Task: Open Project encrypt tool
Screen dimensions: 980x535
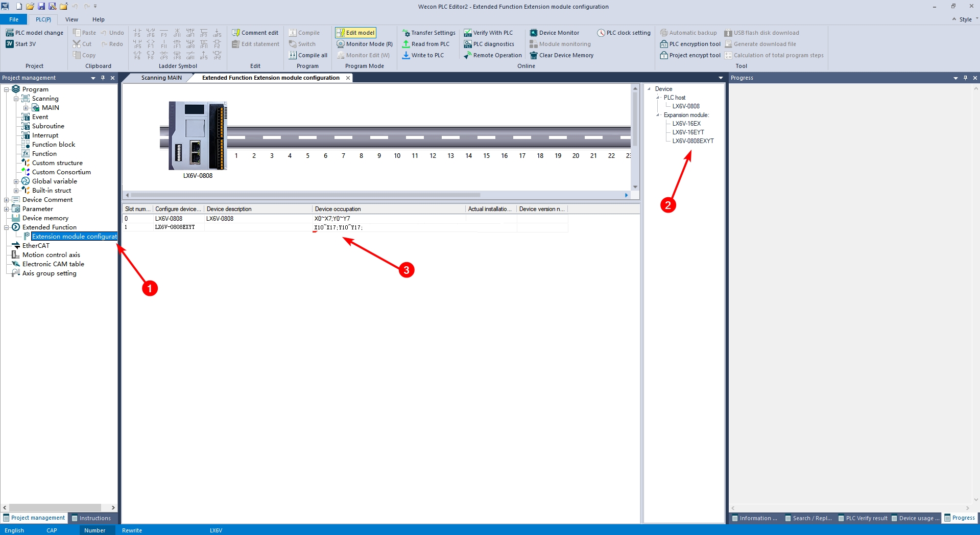Action: [x=690, y=55]
